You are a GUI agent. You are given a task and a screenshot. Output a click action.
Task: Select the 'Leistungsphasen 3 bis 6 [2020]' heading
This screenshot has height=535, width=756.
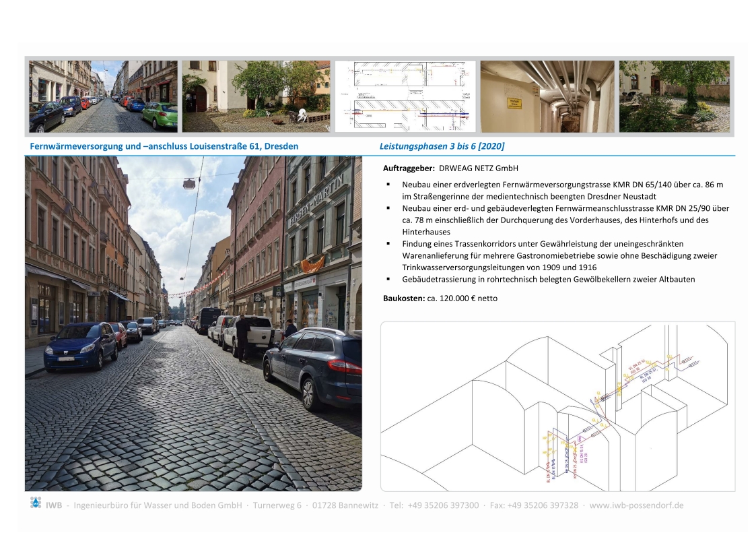(442, 146)
